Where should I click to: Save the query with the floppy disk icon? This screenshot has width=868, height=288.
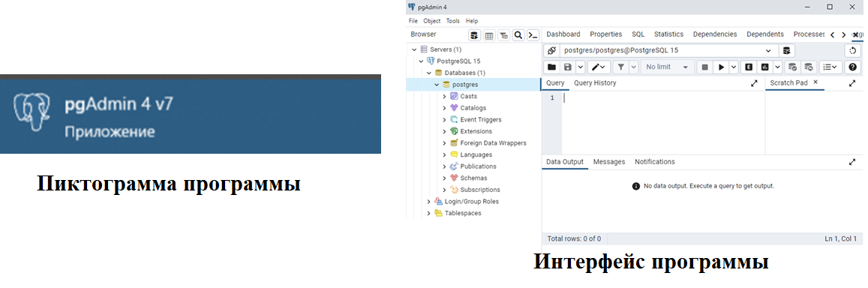pyautogui.click(x=567, y=67)
